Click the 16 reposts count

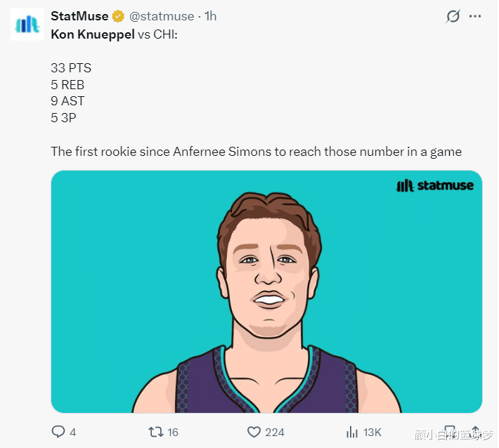tap(172, 432)
